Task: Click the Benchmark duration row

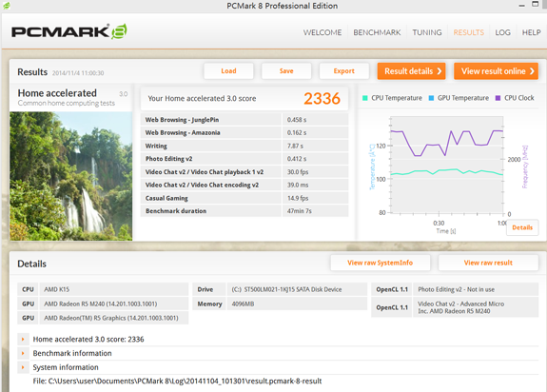Action: (244, 211)
